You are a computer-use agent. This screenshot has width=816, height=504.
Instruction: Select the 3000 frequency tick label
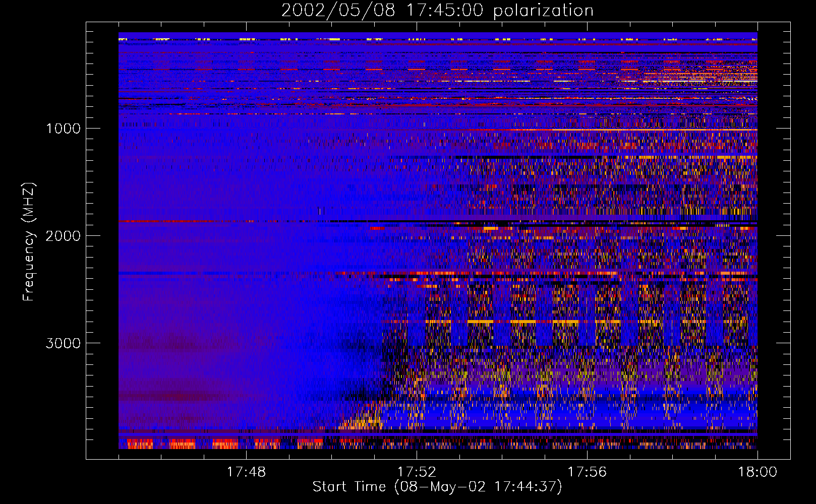point(63,343)
